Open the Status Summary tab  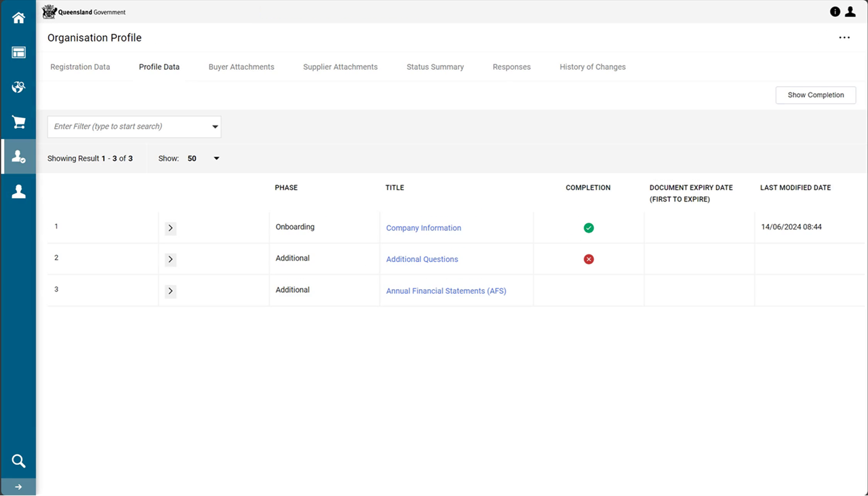coord(435,66)
